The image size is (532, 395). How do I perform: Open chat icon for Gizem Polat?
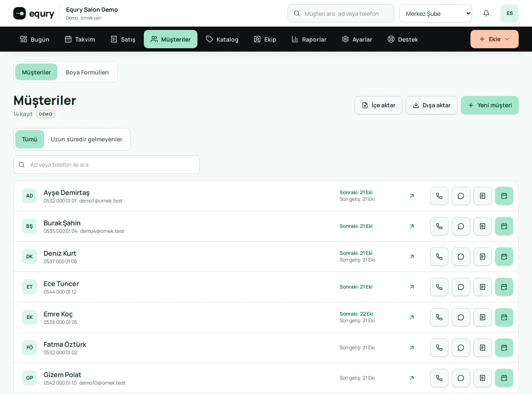coord(461,378)
